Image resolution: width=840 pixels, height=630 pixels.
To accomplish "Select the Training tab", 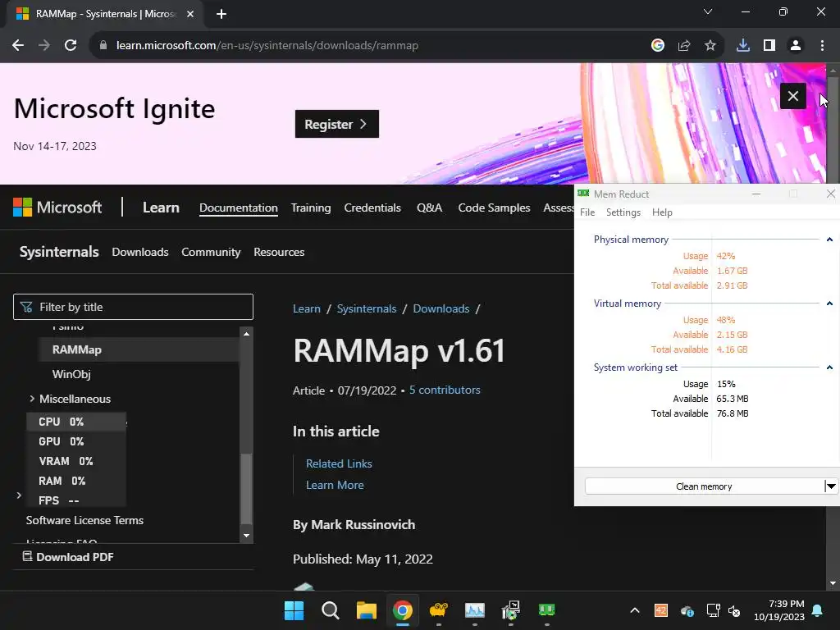I will (x=311, y=208).
